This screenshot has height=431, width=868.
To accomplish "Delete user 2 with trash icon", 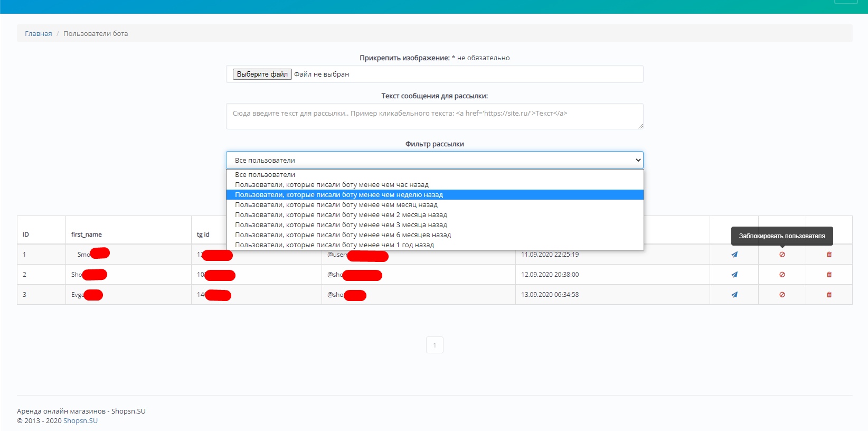I will tap(829, 275).
